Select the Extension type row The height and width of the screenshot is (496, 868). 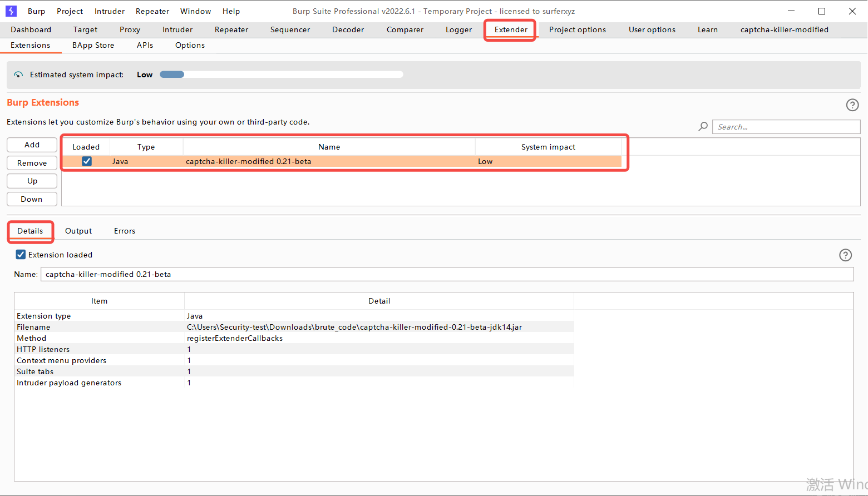(294, 316)
